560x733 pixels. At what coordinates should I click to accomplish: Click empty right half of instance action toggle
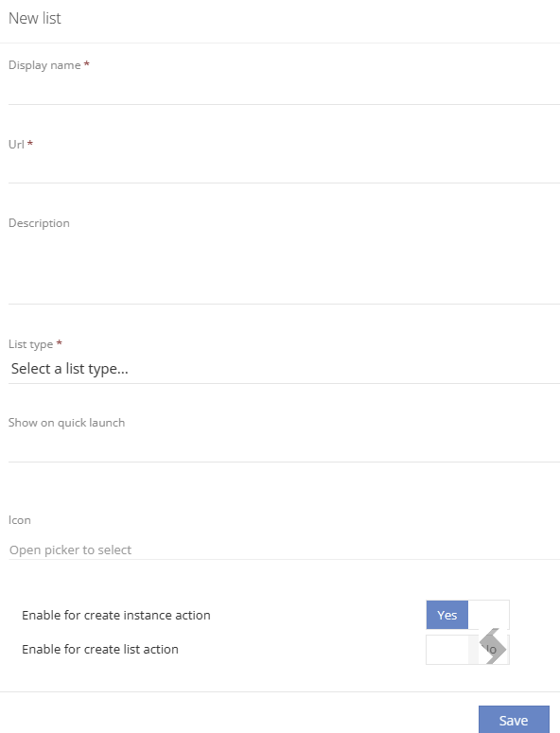[488, 615]
